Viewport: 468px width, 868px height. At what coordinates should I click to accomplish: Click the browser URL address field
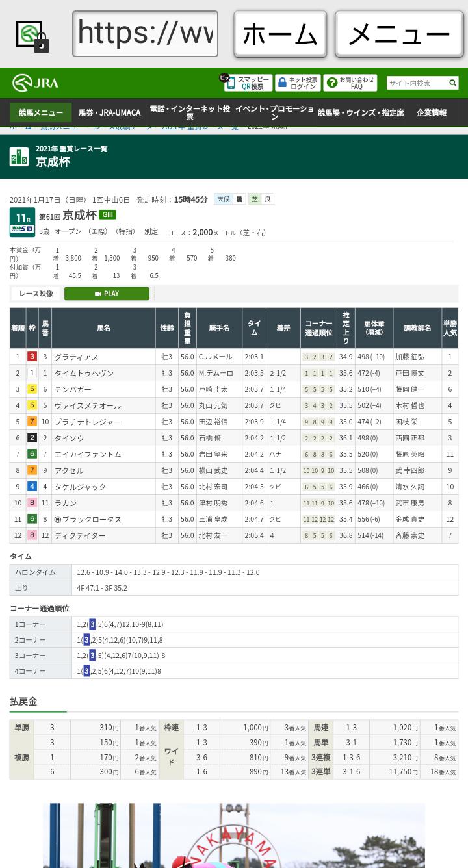click(x=145, y=34)
